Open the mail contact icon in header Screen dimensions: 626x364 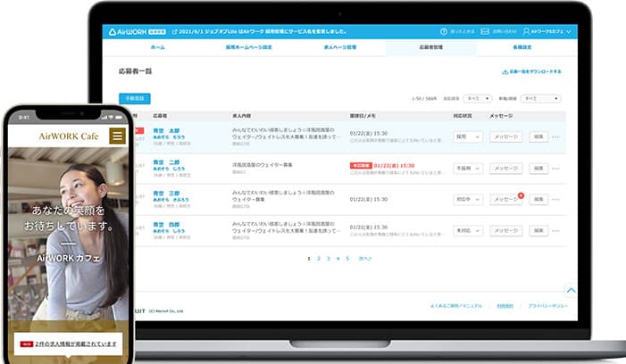pos(486,31)
